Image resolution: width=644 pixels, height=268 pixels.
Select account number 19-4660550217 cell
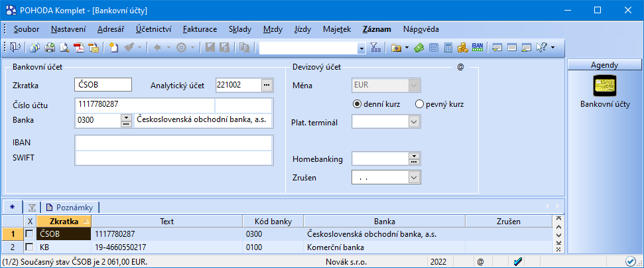pyautogui.click(x=166, y=247)
